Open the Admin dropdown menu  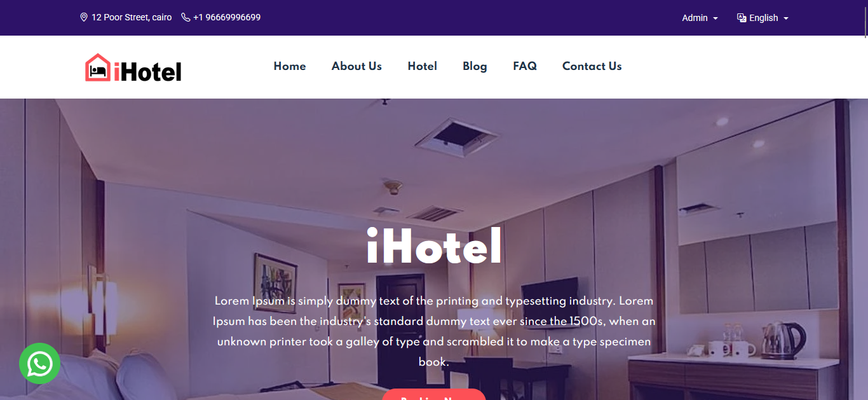click(x=700, y=18)
